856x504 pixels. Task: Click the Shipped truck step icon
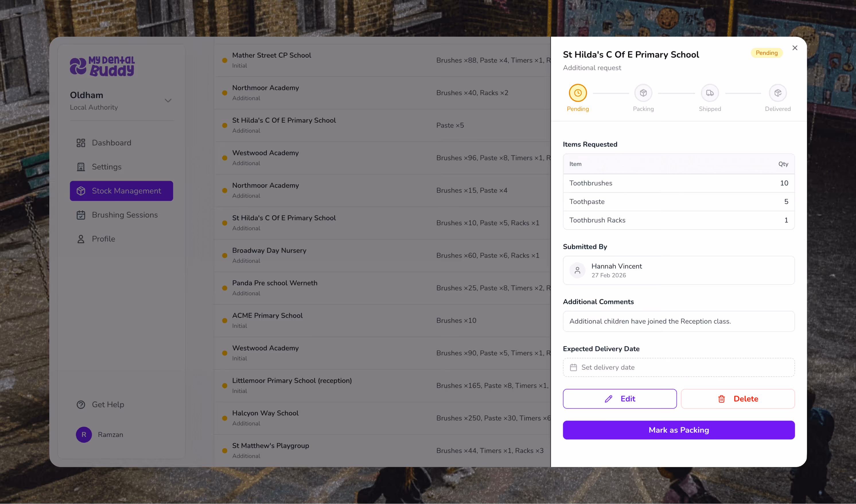pyautogui.click(x=709, y=93)
